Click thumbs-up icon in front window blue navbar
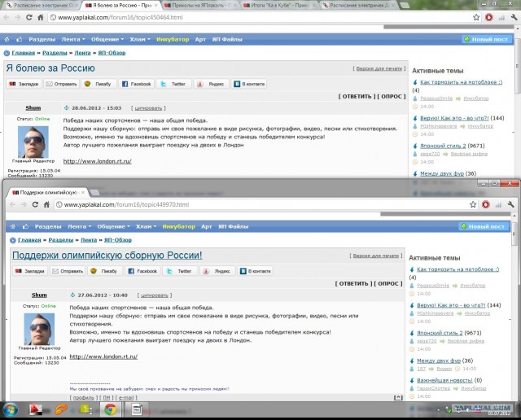This screenshot has height=420, width=521. (x=25, y=226)
